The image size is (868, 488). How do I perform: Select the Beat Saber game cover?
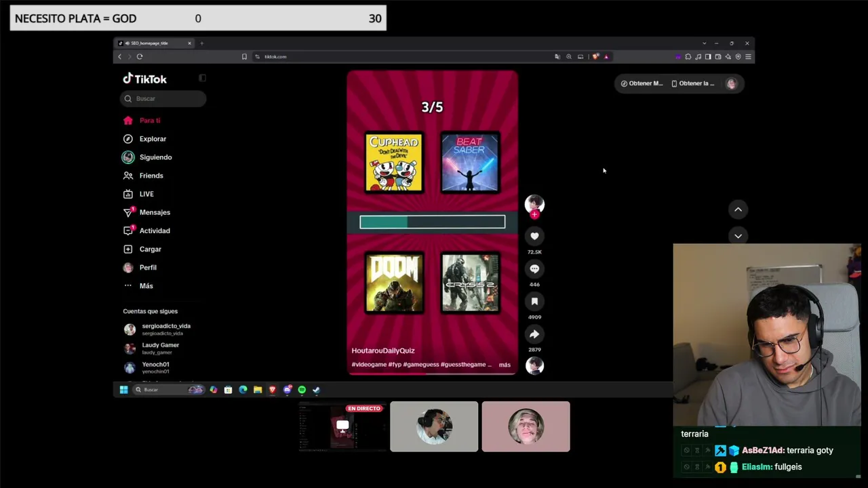[470, 163]
